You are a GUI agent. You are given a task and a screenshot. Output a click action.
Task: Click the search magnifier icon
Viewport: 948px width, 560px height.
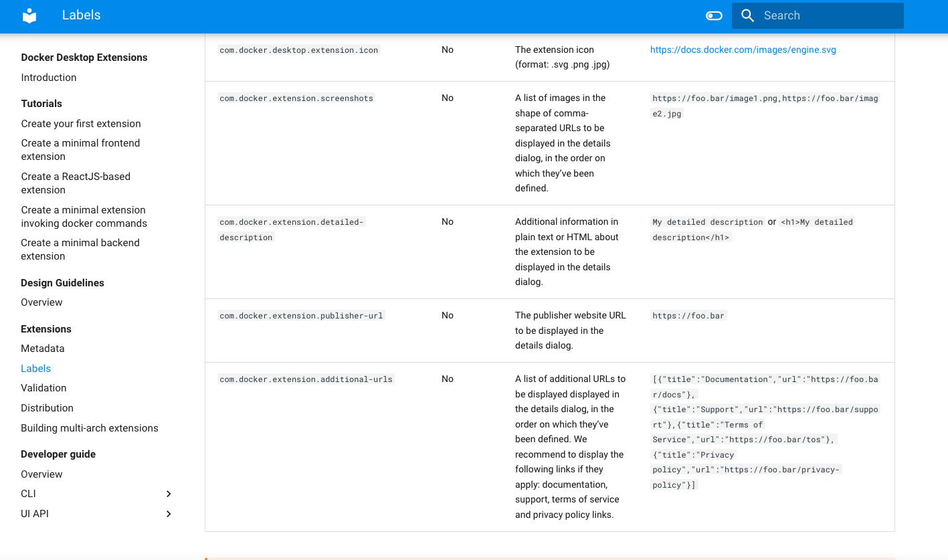point(748,15)
